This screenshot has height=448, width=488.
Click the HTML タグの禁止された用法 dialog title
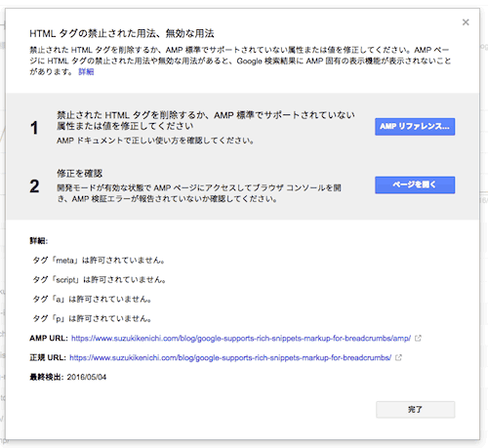122,33
